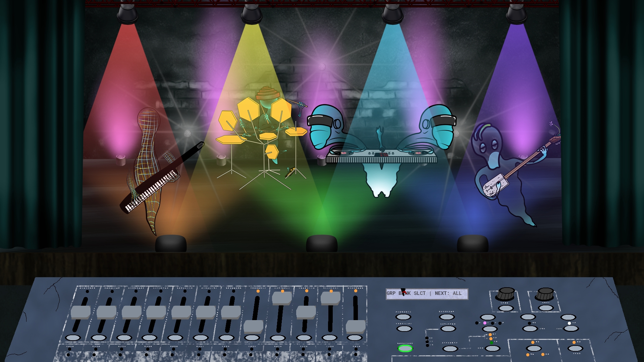
Task: Click the center green floor light
Action: 322,243
